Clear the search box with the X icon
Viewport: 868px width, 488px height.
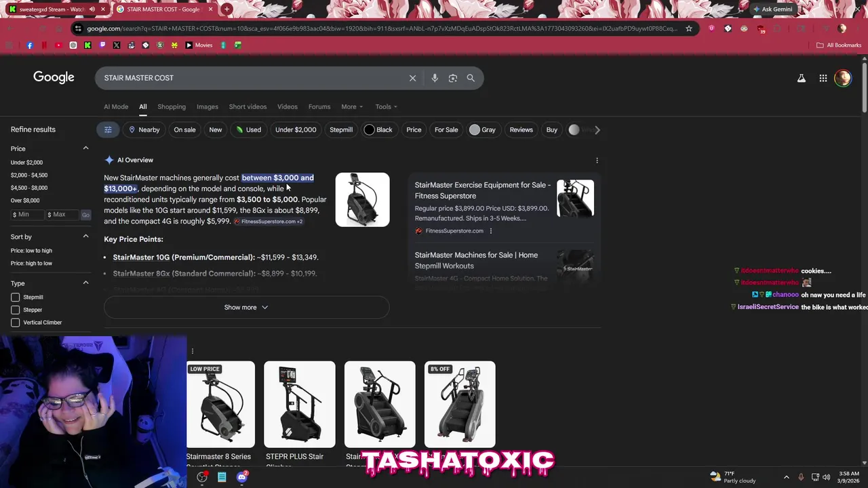point(412,78)
